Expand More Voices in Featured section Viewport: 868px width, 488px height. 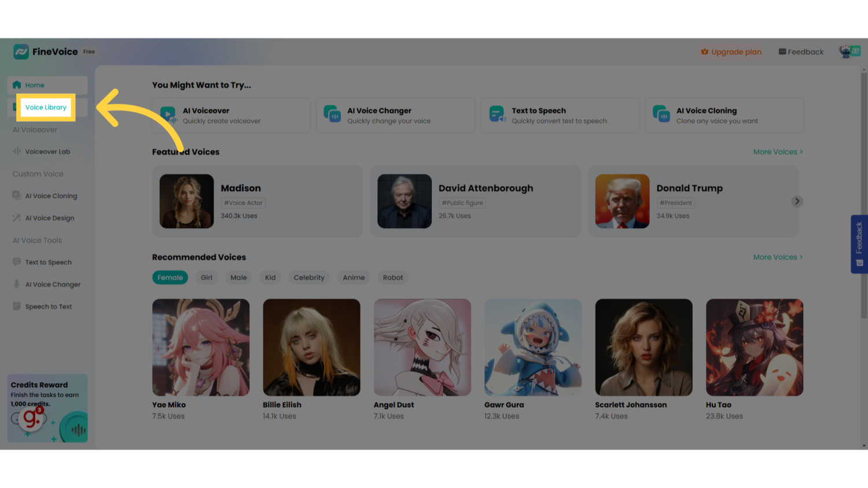click(x=777, y=151)
